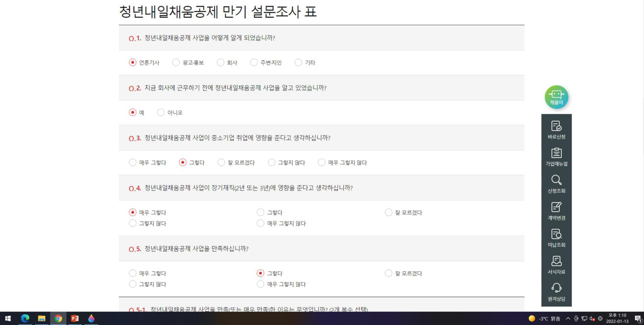Click the Q.2 question text
Screen dimensions: 644x325
point(235,88)
